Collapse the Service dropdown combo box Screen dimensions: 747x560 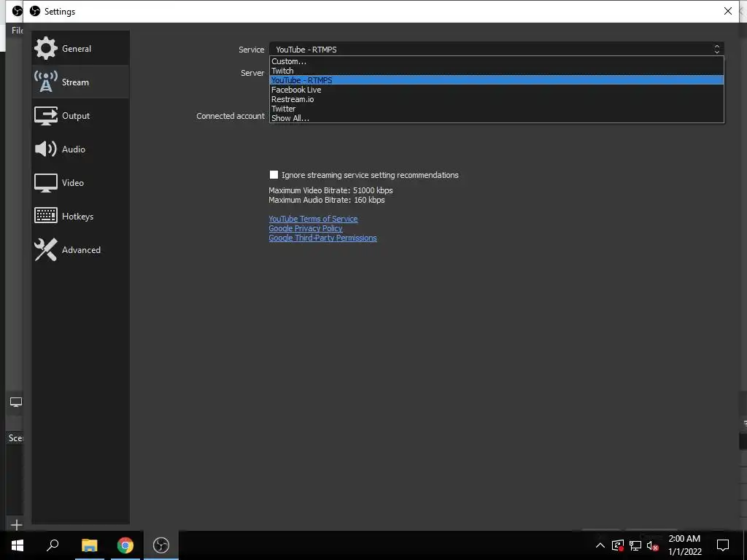click(x=496, y=49)
